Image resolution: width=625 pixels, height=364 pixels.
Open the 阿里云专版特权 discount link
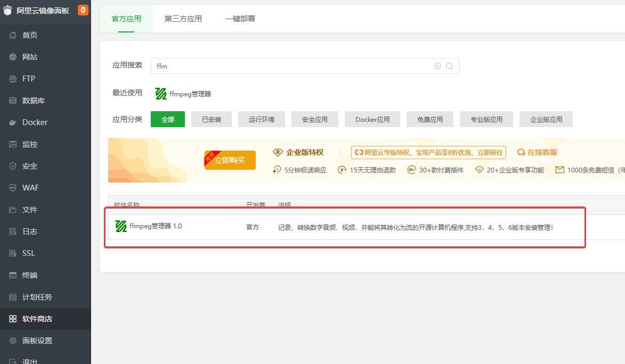428,153
